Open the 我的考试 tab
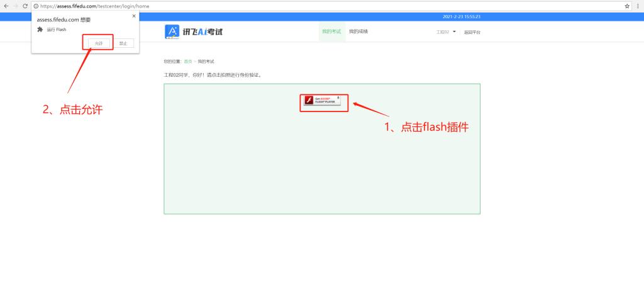The height and width of the screenshot is (294, 644). [331, 31]
